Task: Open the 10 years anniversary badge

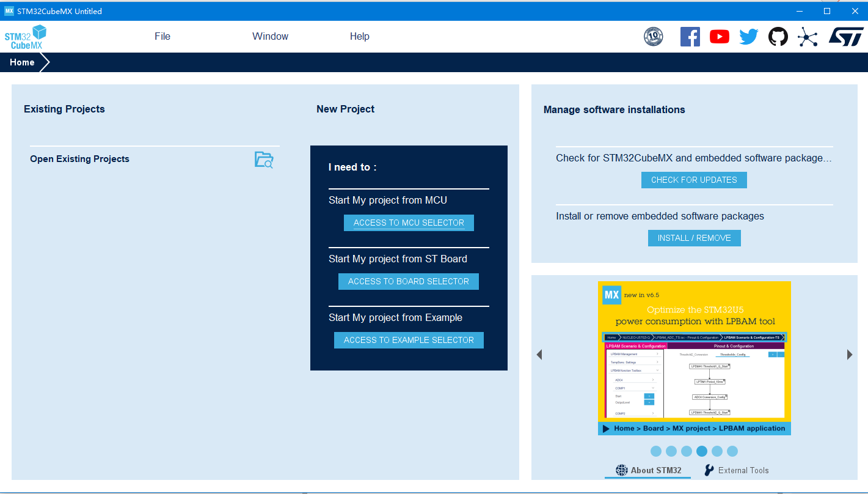Action: coord(654,37)
